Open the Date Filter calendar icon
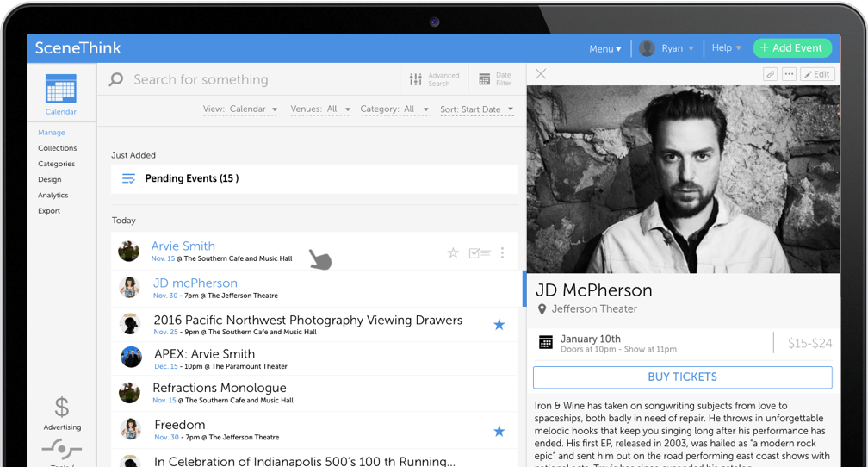The image size is (868, 467). click(484, 79)
